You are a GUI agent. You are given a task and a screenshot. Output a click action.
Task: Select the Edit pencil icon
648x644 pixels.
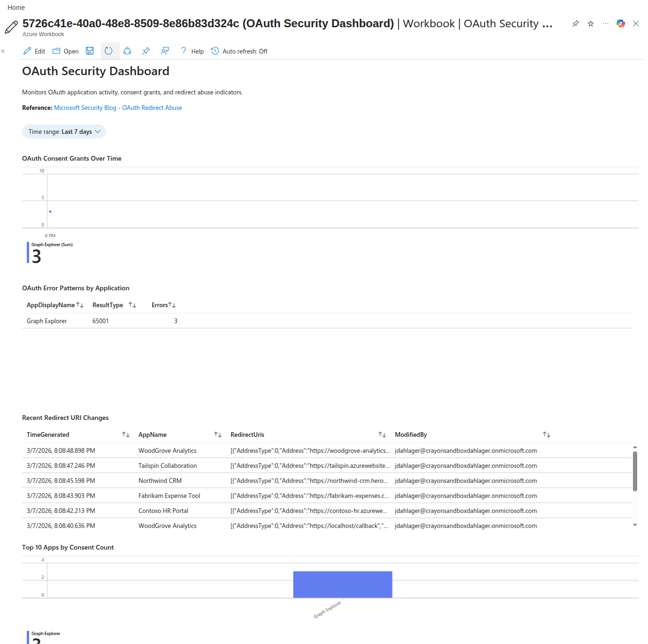tap(27, 51)
